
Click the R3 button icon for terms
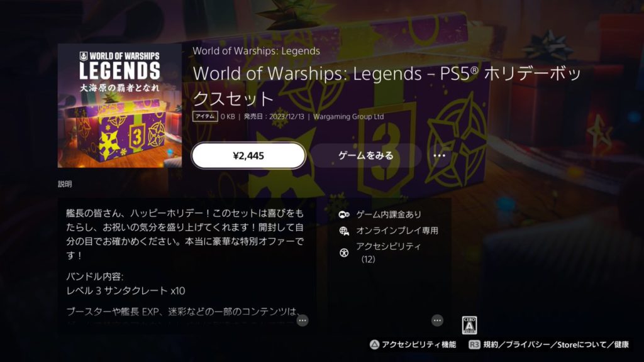point(474,345)
